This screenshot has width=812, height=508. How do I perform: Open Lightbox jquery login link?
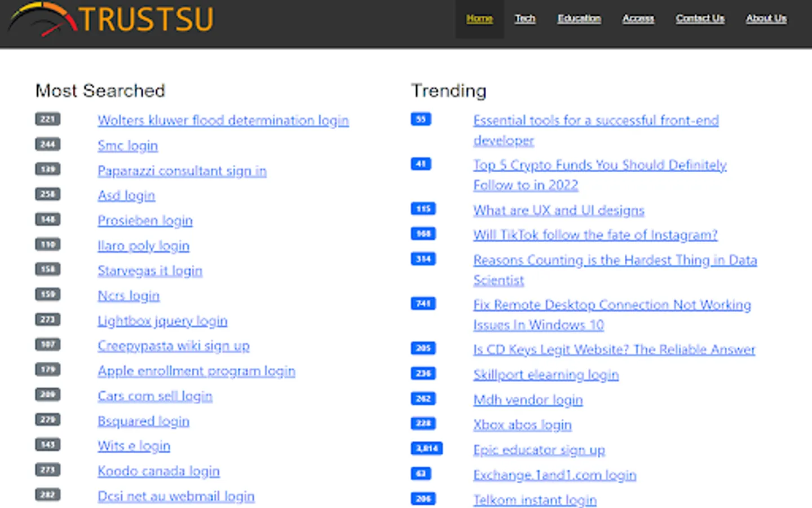click(x=162, y=321)
